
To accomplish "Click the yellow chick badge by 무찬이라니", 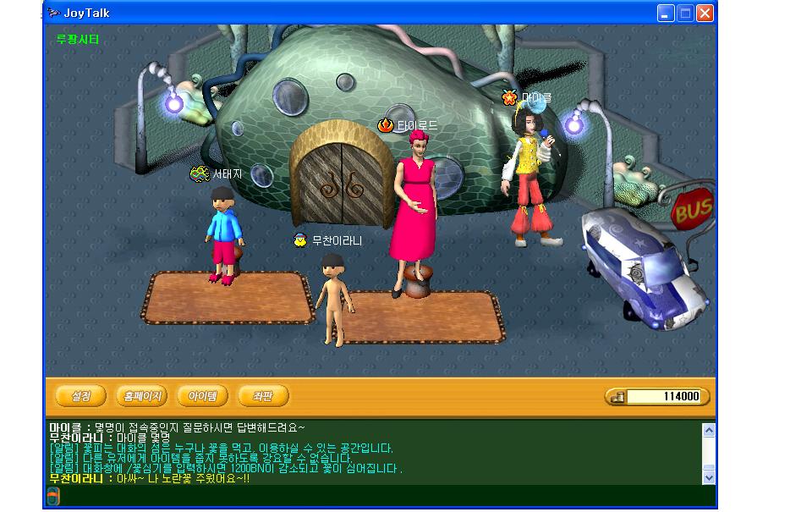I will [299, 240].
